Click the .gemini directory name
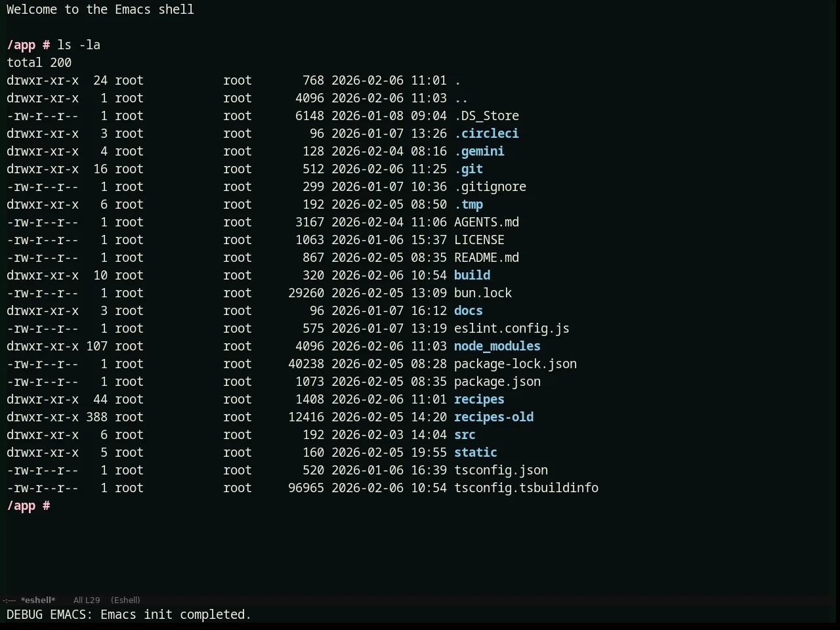The width and height of the screenshot is (840, 630). [x=479, y=151]
